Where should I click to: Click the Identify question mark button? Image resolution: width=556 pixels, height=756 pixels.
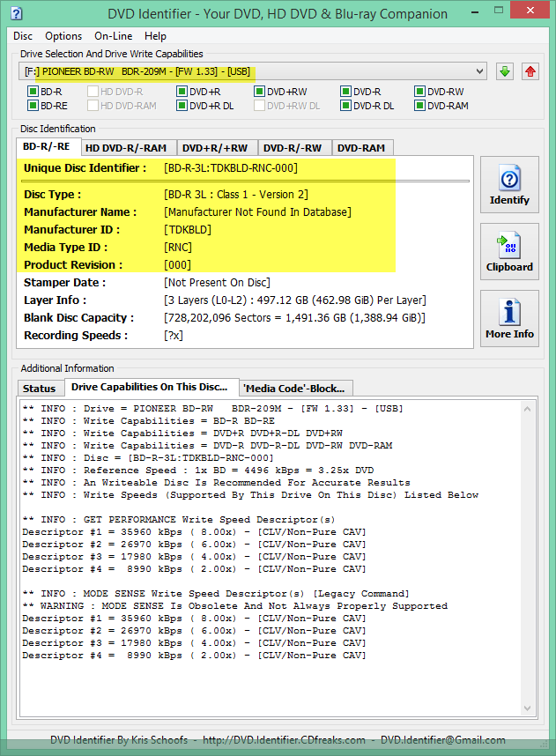coord(509,185)
